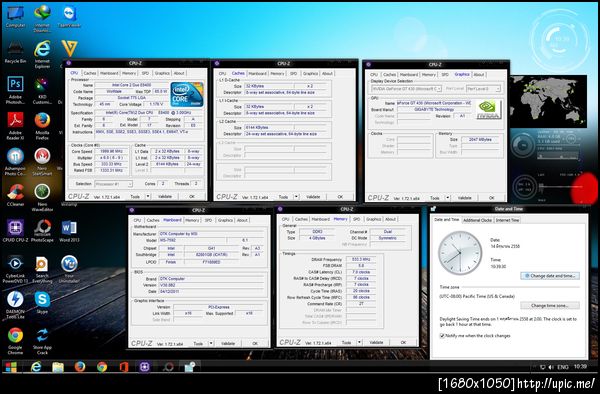This screenshot has height=394, width=600.
Task: Click Change date and time button
Action: [x=550, y=276]
